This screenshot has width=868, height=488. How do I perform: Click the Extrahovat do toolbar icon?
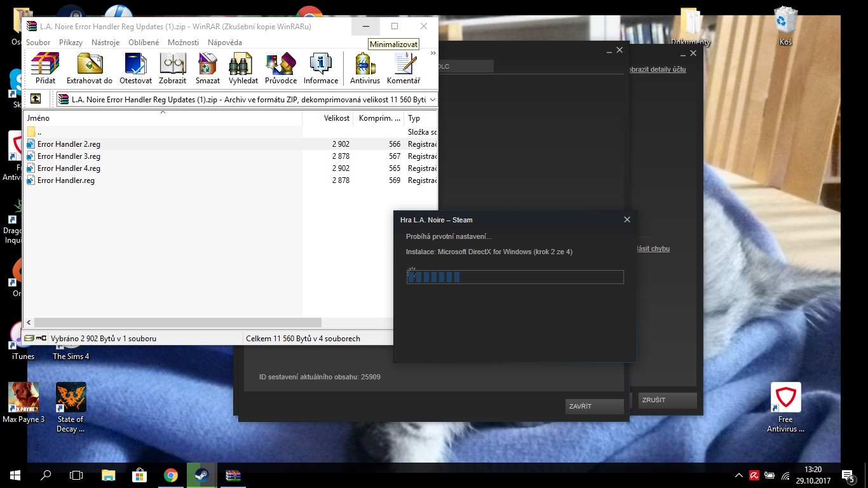click(90, 68)
